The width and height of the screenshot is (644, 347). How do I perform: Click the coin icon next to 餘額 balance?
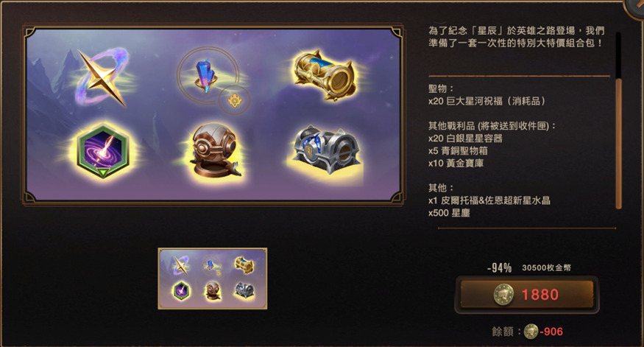[531, 332]
